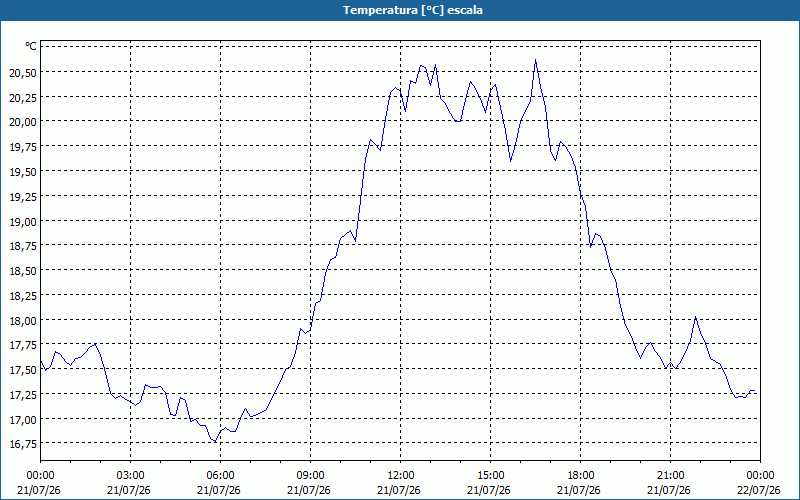Click the 21/07/26 date under 03:00

(129, 490)
